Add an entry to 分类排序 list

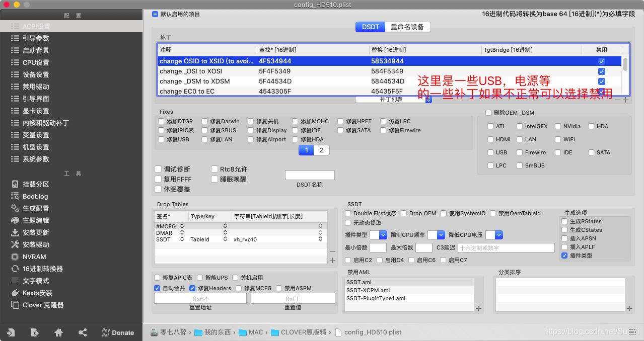click(629, 308)
